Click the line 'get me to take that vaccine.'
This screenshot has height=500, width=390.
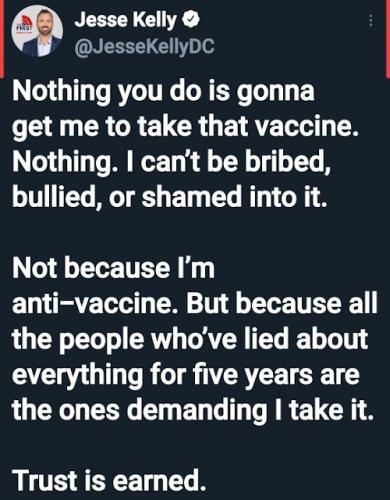pyautogui.click(x=186, y=127)
